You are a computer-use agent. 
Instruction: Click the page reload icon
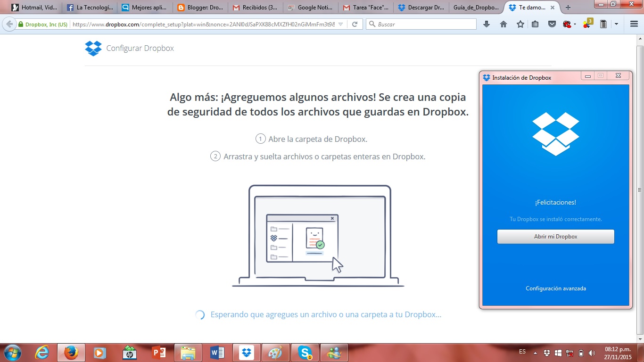[355, 24]
